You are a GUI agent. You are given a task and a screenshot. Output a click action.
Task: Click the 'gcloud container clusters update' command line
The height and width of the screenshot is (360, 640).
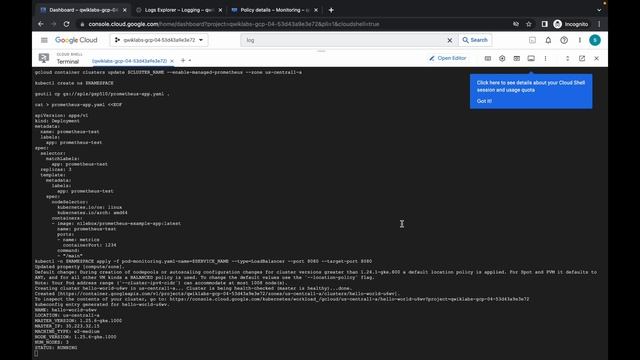coord(169,72)
